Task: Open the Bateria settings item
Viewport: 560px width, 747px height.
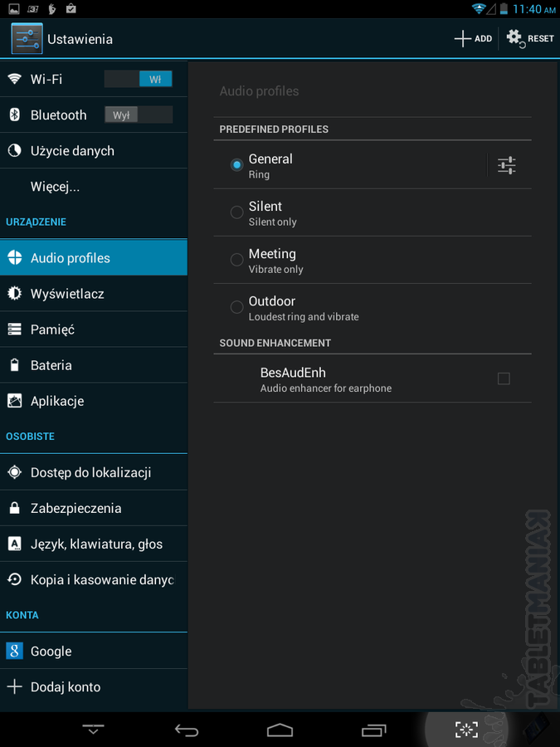Action: 94,365
